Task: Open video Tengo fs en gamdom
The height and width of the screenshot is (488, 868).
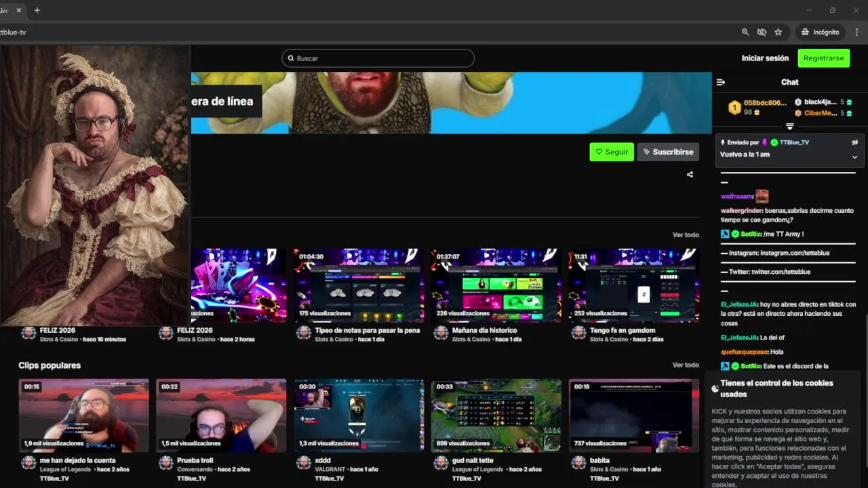Action: 623,331
